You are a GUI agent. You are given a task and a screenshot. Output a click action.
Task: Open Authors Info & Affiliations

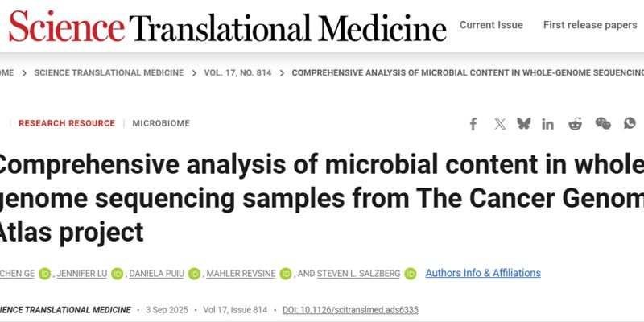point(483,273)
